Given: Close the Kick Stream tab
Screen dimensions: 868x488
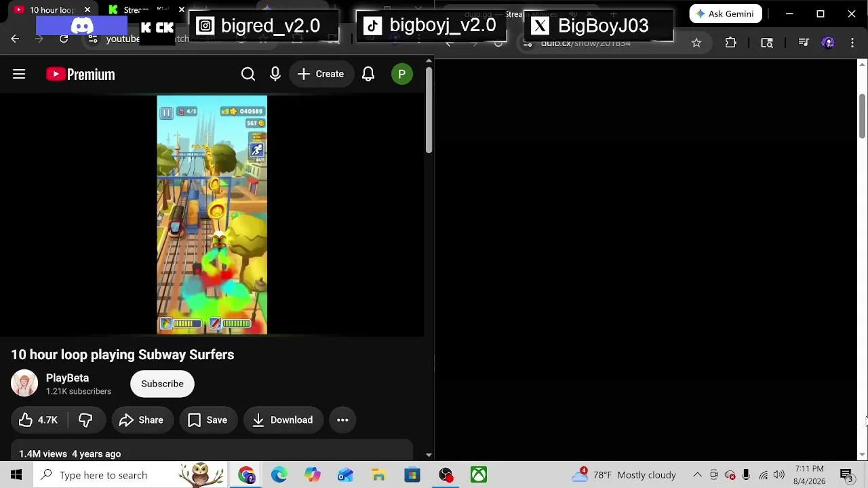Looking at the screenshot, I should point(182,10).
